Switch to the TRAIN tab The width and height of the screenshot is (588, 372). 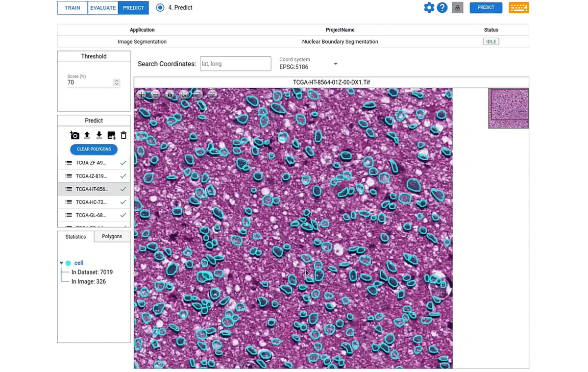[73, 8]
